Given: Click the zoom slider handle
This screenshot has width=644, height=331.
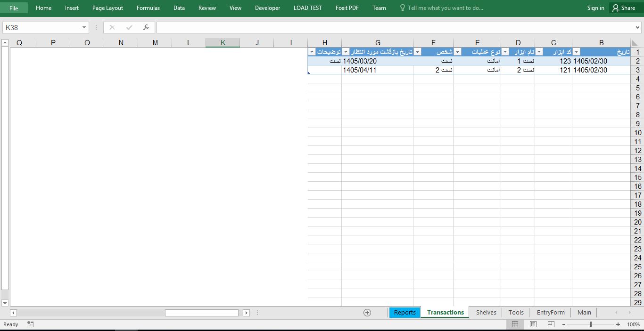Looking at the screenshot, I should coord(591,324).
